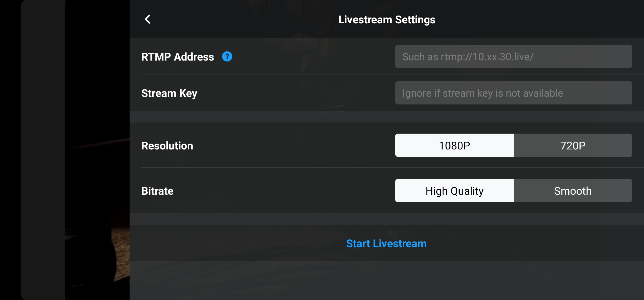Focus the RTMP Address input field

(x=514, y=56)
